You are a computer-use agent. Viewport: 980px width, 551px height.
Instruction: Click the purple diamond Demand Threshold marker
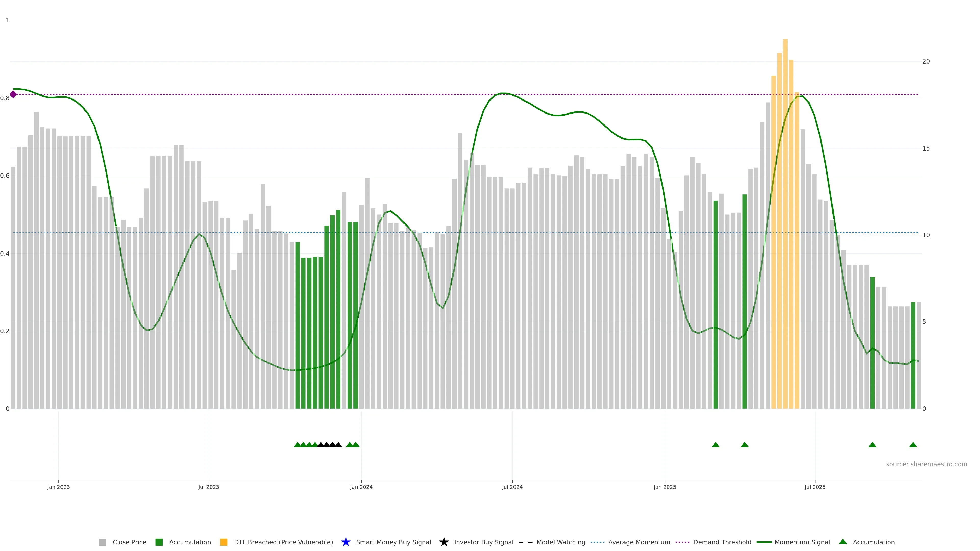(13, 94)
